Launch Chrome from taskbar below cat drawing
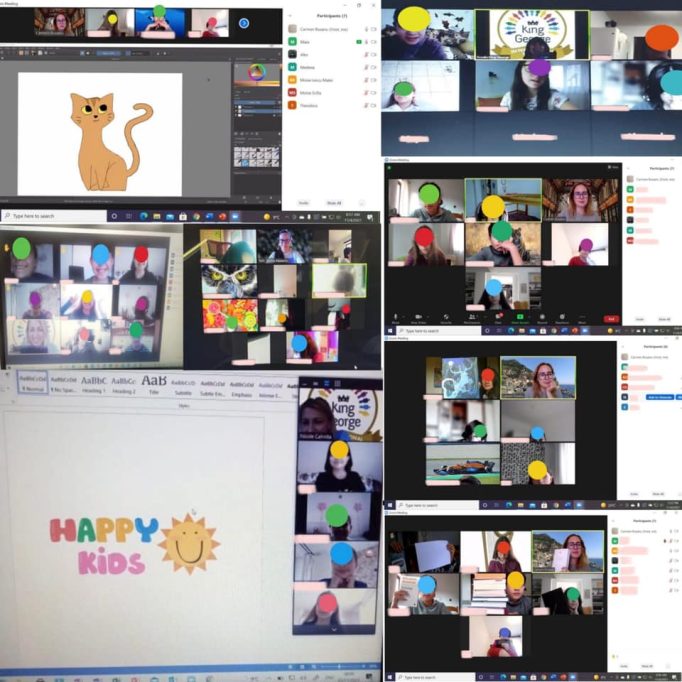This screenshot has height=682, width=682. pos(197,216)
